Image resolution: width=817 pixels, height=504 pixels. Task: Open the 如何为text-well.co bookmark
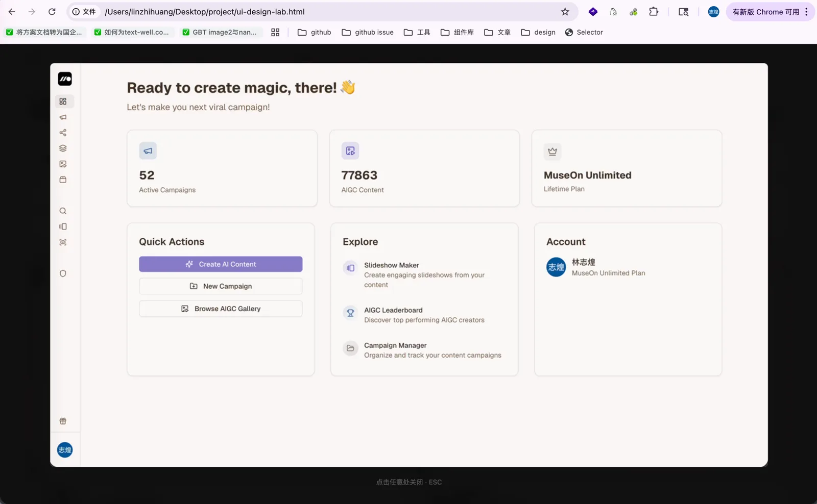point(132,32)
